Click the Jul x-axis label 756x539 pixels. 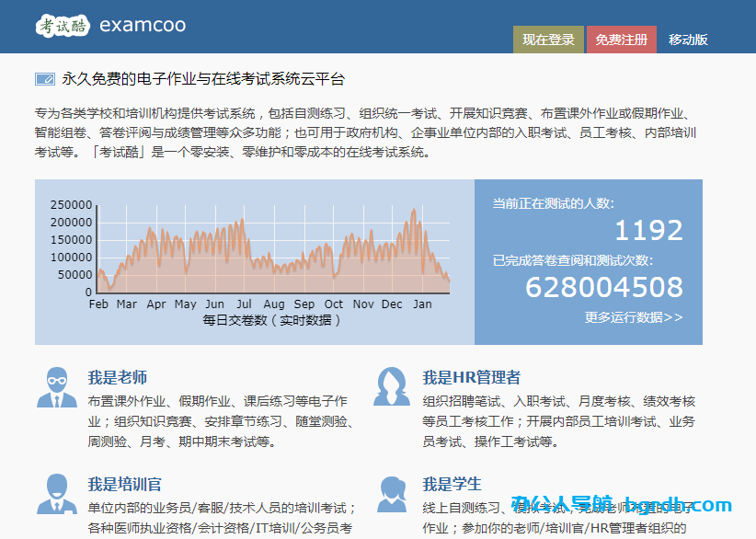point(244,304)
